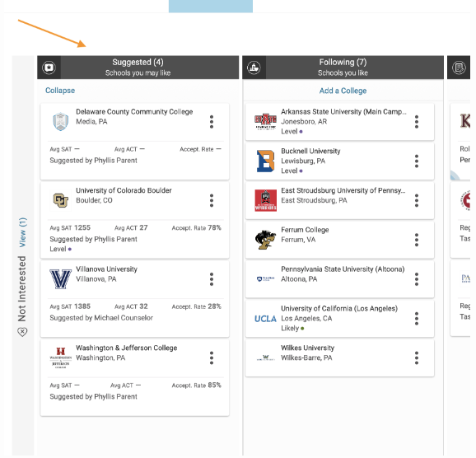Screen dimensions: 476x458
Task: Click the Bucknell B logo
Action: click(265, 161)
